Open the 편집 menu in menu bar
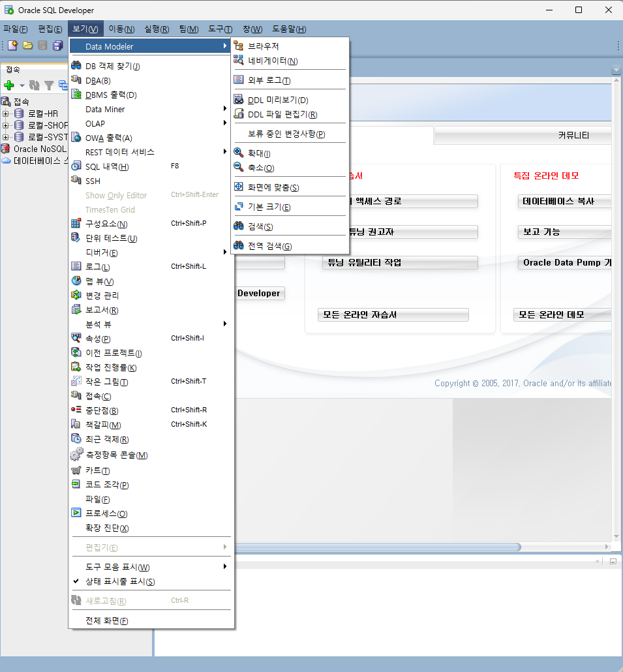The height and width of the screenshot is (672, 623). tap(50, 29)
